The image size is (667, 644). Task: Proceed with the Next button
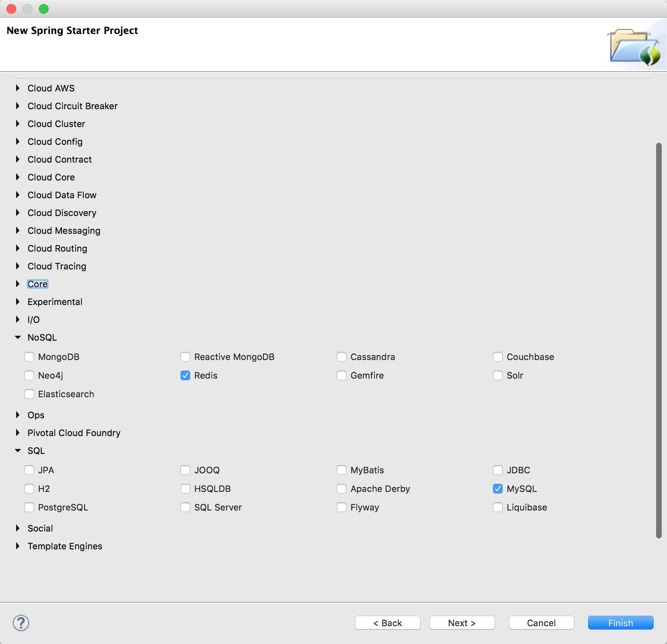pos(462,623)
